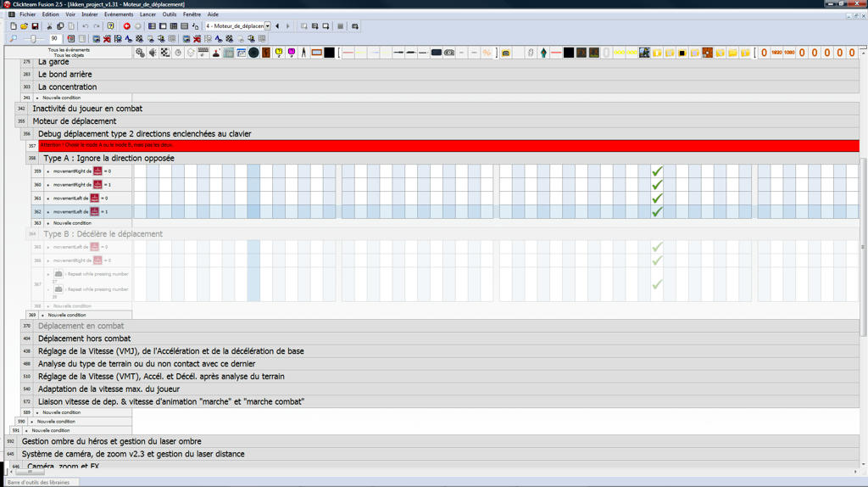Screen dimensions: 868x487
Task: Click 'Nouvelle condition' on line 363
Action: [72, 223]
